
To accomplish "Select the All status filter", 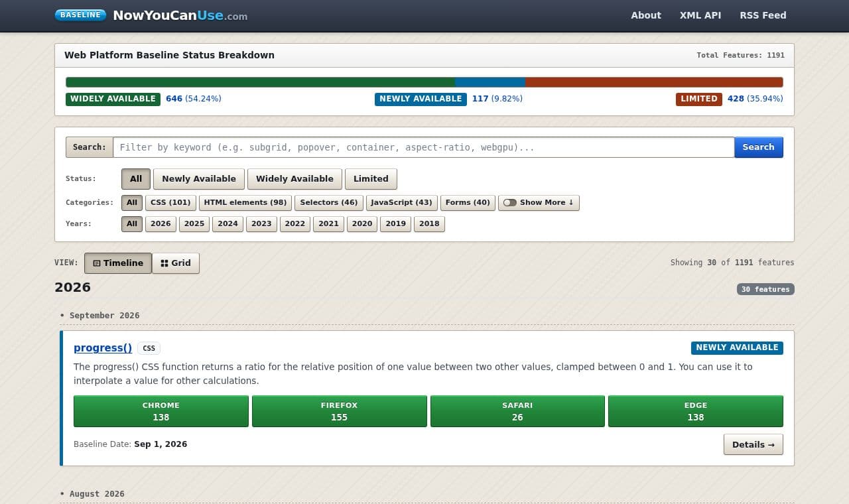I will [x=136, y=179].
